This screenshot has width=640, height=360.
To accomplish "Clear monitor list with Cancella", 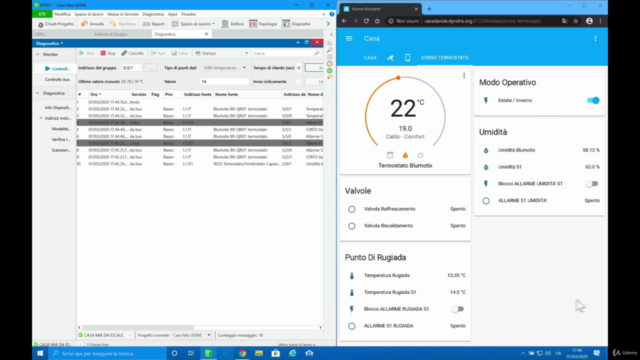I will pyautogui.click(x=133, y=53).
